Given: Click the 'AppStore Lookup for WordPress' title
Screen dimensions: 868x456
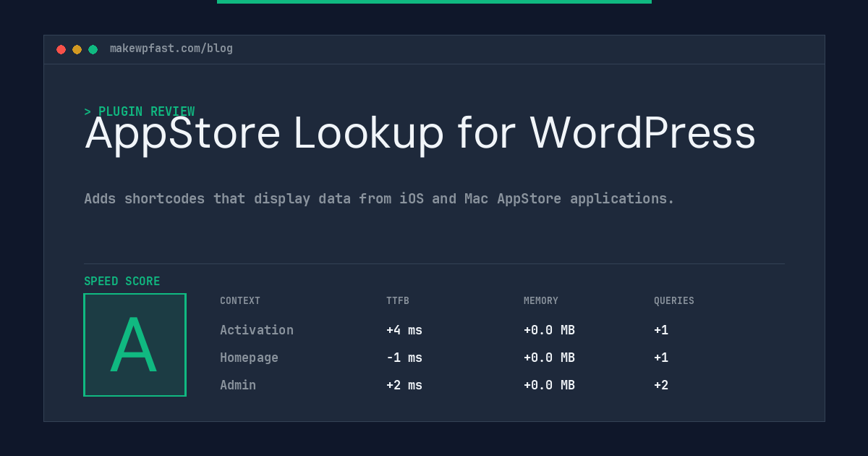Looking at the screenshot, I should 420,134.
